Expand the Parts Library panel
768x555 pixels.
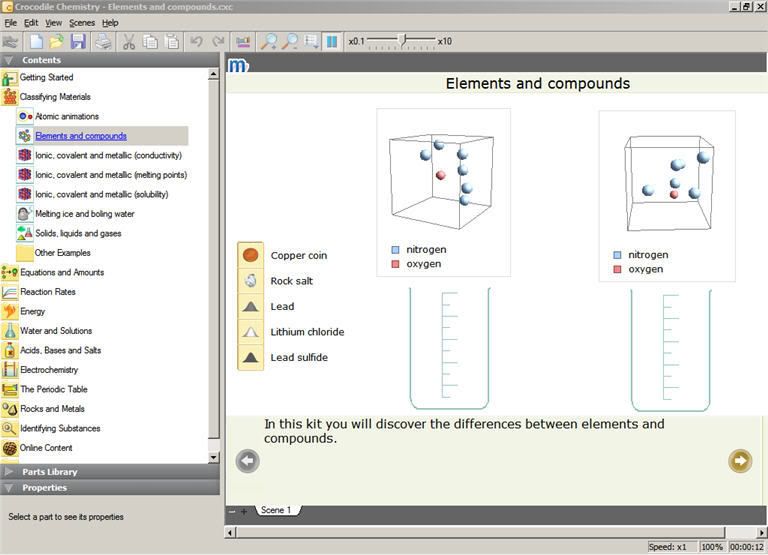point(9,471)
